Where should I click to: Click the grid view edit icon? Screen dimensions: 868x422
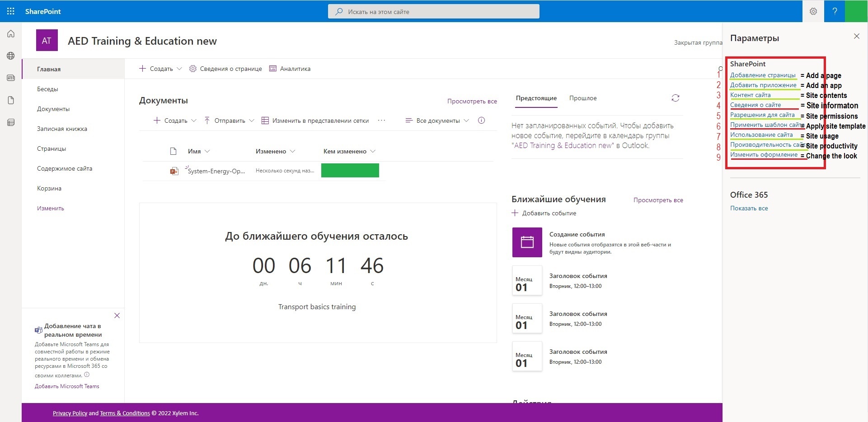265,121
